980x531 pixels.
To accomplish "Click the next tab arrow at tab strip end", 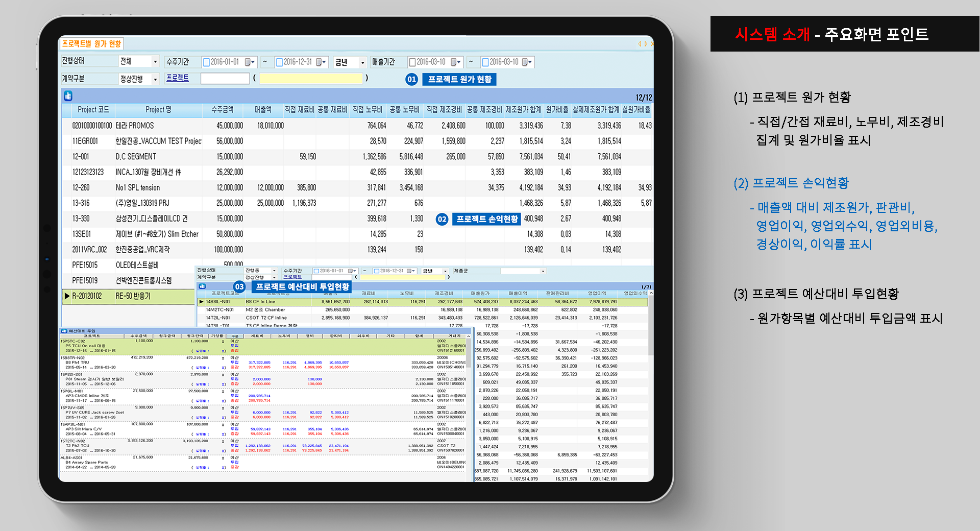I will (x=646, y=44).
